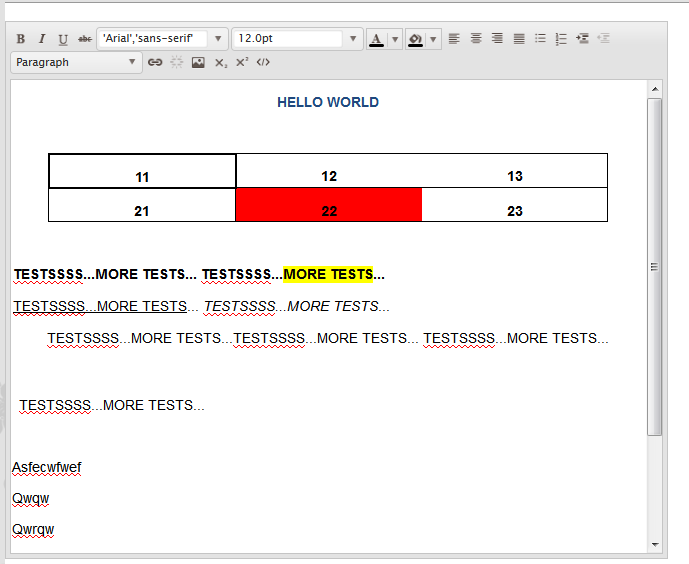Click table cell 23

click(515, 205)
